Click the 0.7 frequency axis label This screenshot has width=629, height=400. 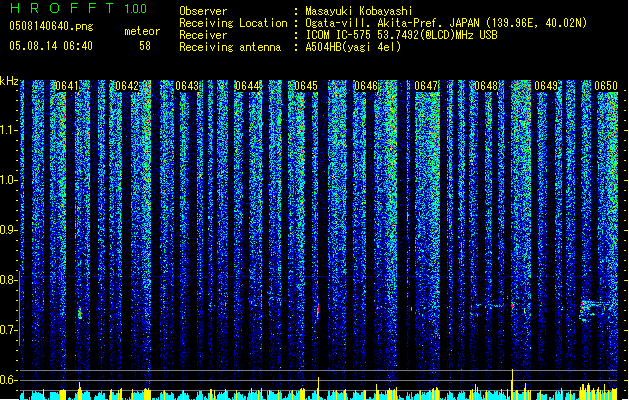[9, 330]
